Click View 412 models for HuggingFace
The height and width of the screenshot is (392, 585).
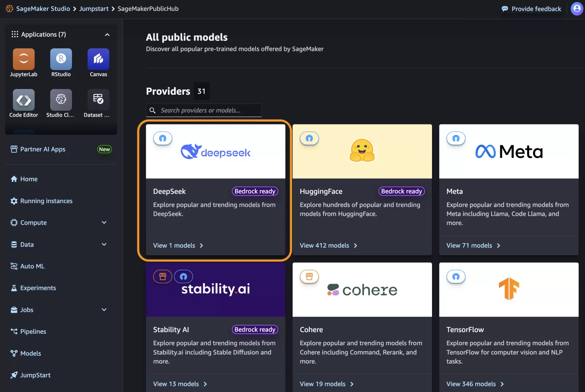328,245
